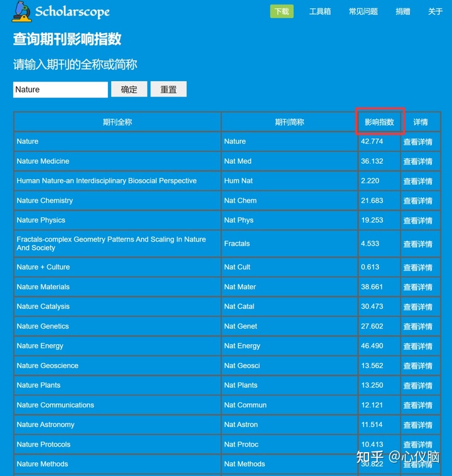Image resolution: width=452 pixels, height=476 pixels.
Task: Click the 期刊简称 column header
Action: [x=289, y=122]
